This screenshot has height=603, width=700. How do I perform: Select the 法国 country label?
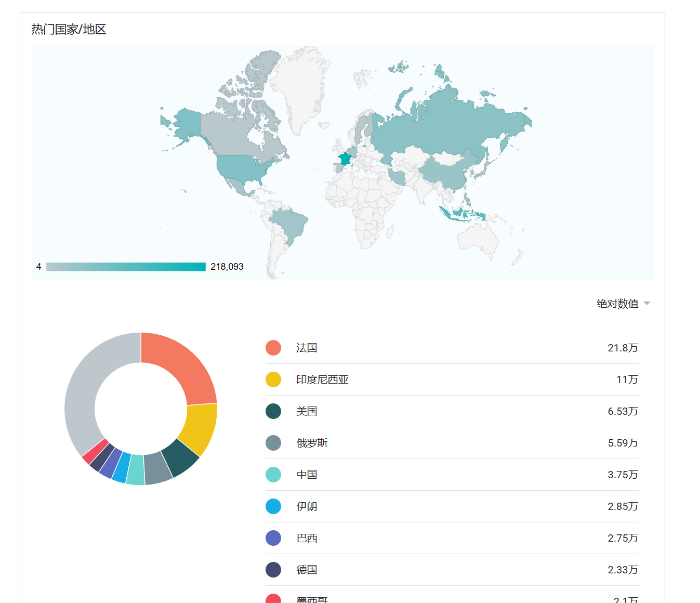(x=307, y=348)
